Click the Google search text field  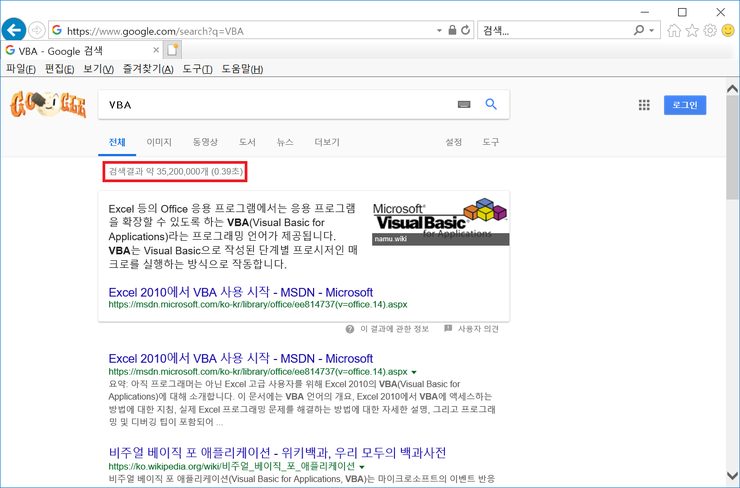[x=275, y=104]
